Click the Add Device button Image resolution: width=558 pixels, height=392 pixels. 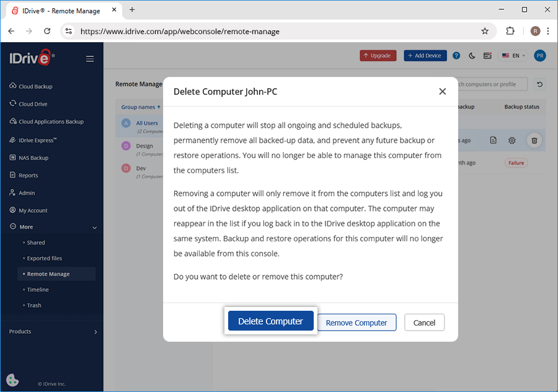coord(425,56)
